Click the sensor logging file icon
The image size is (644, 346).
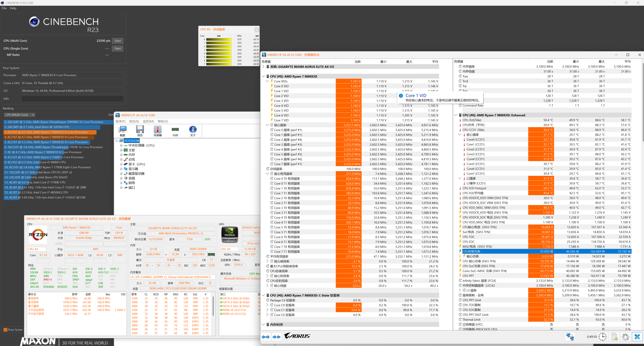pos(614,337)
